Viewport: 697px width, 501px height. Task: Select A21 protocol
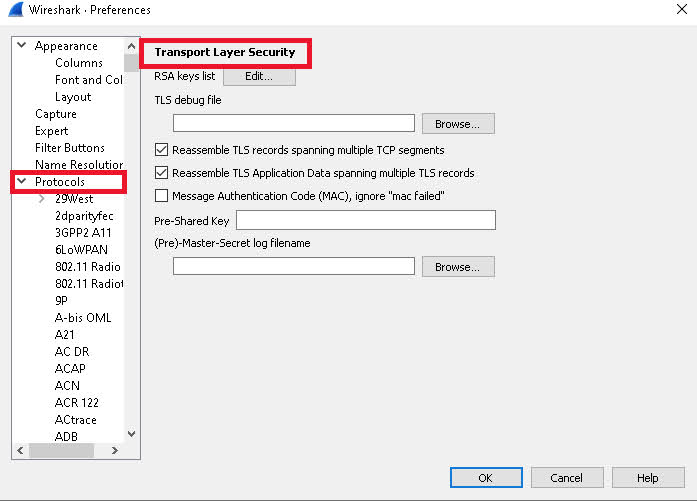pyautogui.click(x=64, y=334)
